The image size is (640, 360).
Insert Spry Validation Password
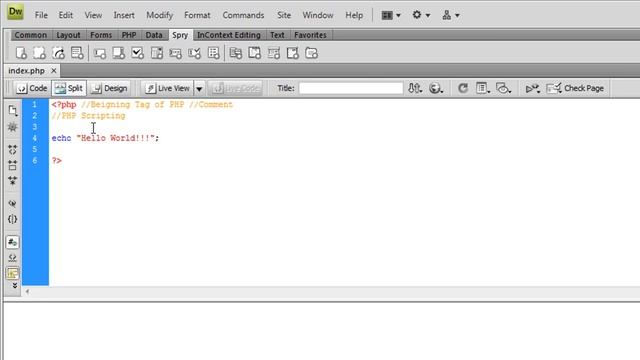[176, 53]
